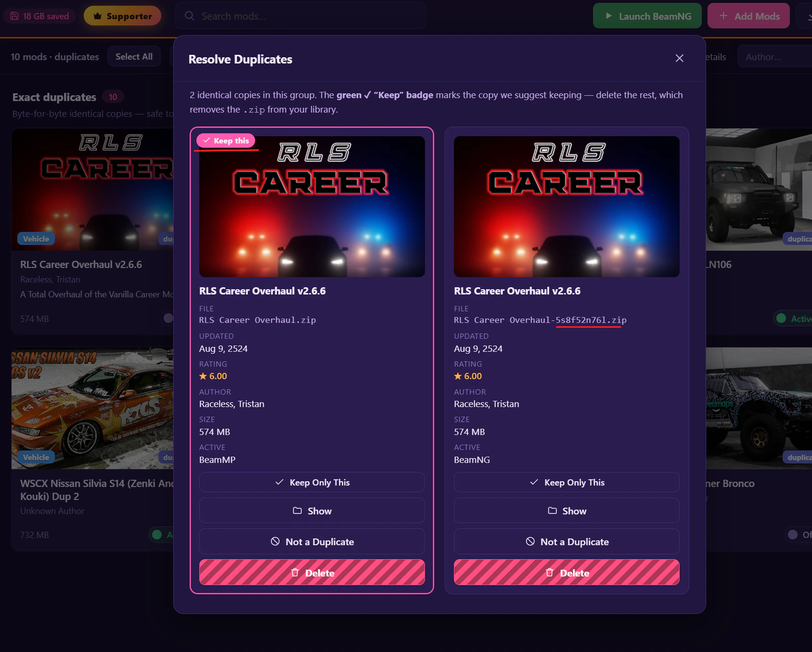Launch BeamNG with the green button
Viewport: 812px width, 652px height.
(647, 16)
